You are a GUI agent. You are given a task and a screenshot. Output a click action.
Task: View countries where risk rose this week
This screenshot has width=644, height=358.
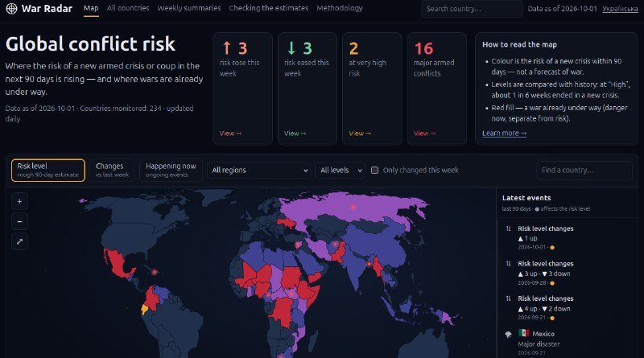tap(230, 134)
